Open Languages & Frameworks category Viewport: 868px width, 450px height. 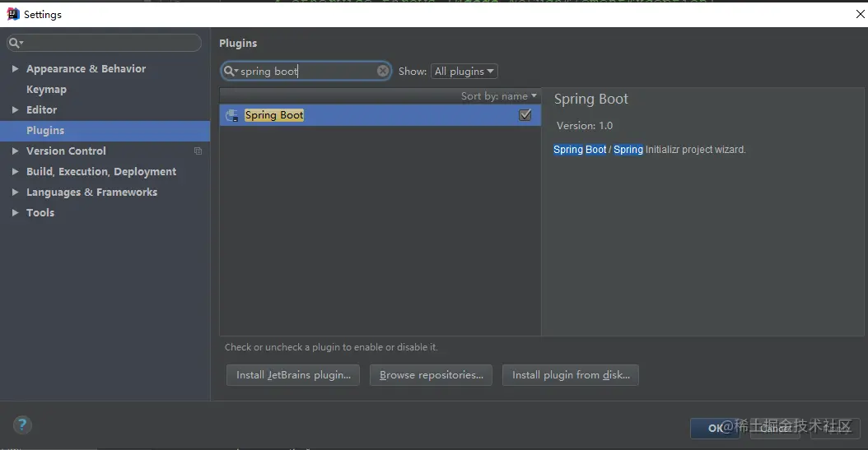pos(92,193)
